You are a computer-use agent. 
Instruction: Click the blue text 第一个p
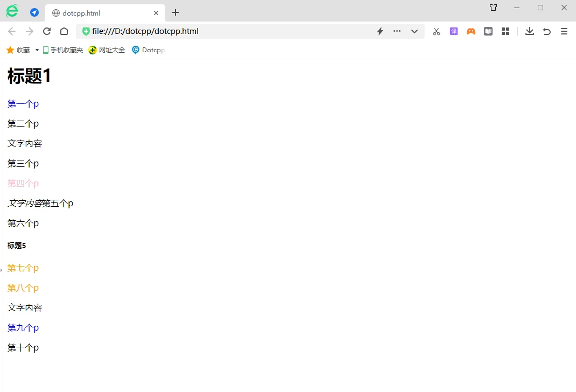click(x=23, y=104)
